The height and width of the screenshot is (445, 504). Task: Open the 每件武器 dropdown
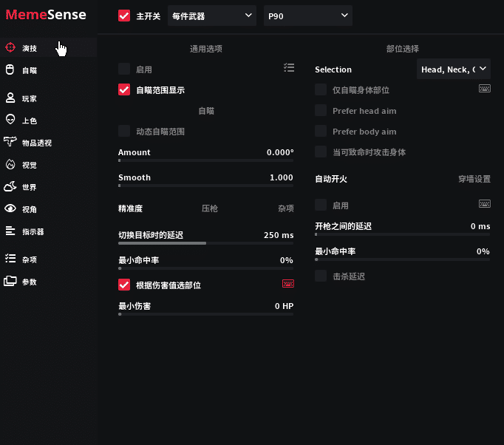[211, 16]
